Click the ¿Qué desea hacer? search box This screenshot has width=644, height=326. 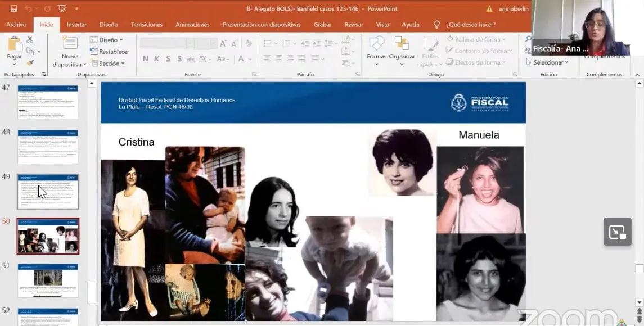470,25
